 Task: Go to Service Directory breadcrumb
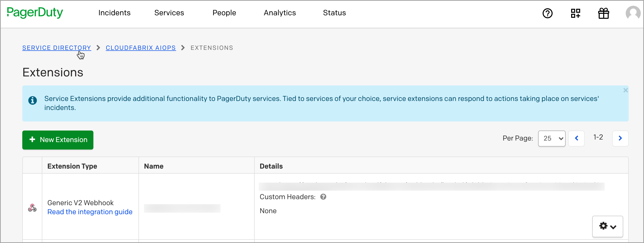[x=57, y=48]
